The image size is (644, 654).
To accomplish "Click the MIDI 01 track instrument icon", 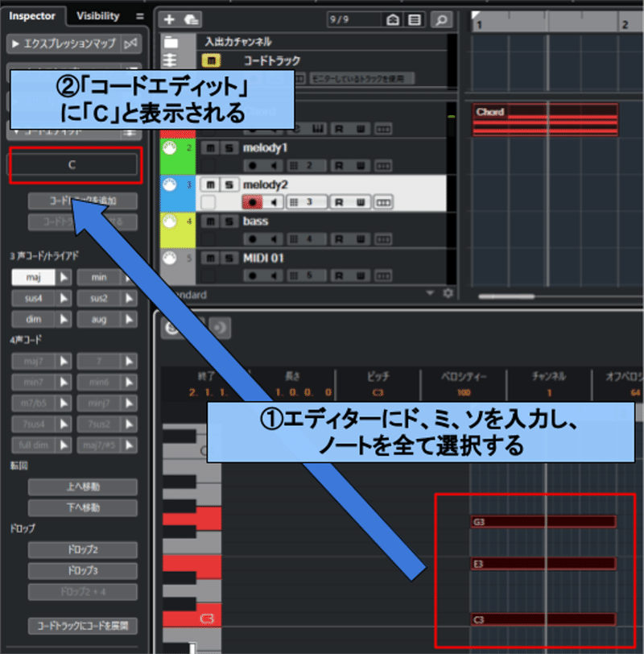I will (x=170, y=258).
